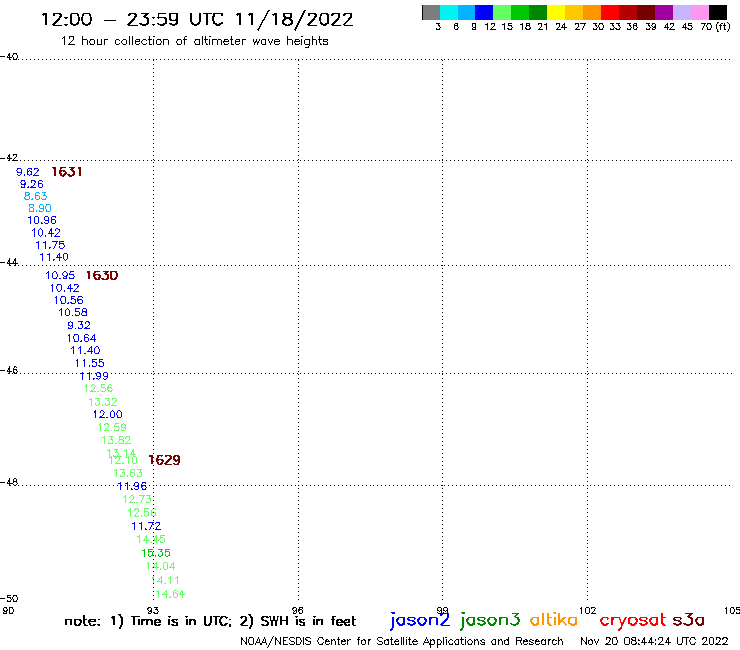Click the subtitle '12 hour collection of altimeter wave heights'
Image resolution: width=740 pixels, height=650 pixels.
(x=194, y=41)
